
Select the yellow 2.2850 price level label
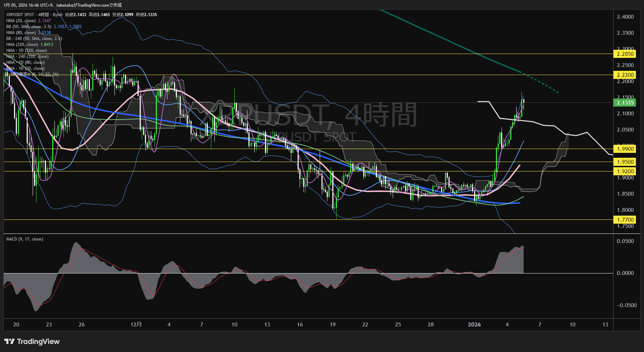pyautogui.click(x=626, y=54)
